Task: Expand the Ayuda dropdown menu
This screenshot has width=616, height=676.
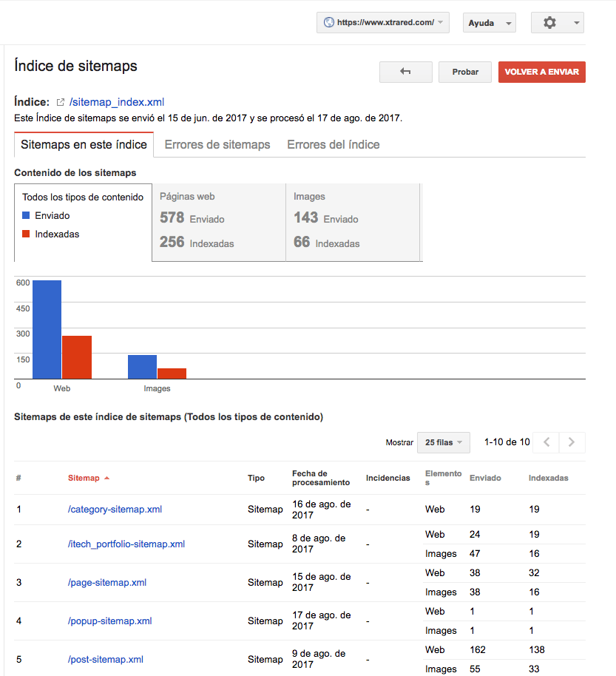Action: pos(490,23)
